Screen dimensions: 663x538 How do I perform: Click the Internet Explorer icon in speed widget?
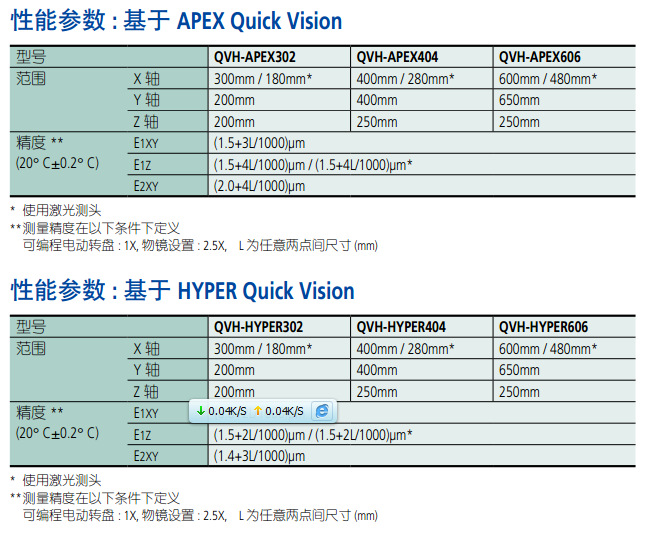[x=322, y=411]
